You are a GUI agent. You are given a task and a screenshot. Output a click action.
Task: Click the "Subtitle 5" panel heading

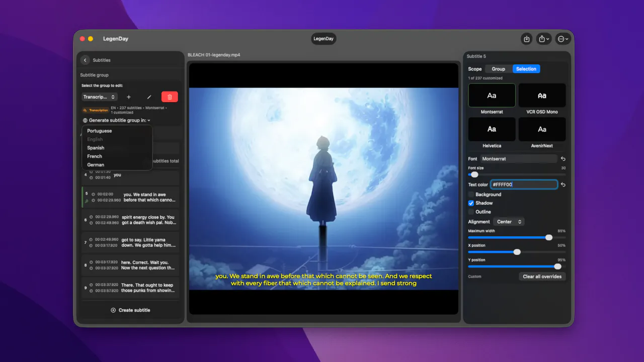click(476, 56)
